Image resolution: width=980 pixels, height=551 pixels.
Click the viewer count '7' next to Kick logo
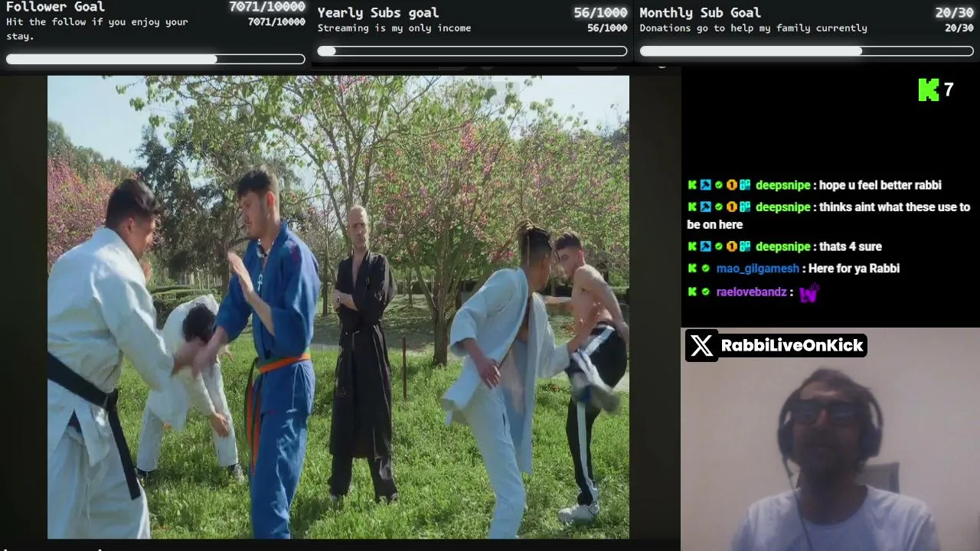[x=949, y=90]
